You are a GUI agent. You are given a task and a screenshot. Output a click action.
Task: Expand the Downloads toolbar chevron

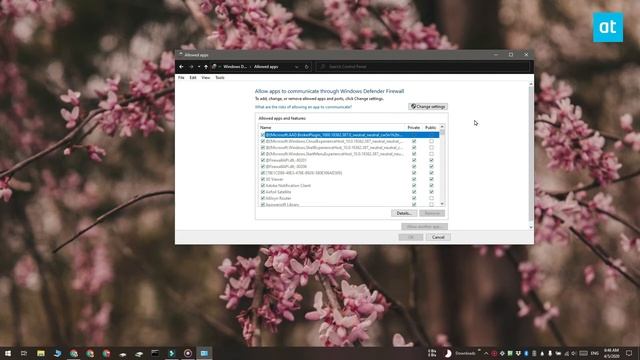click(479, 351)
